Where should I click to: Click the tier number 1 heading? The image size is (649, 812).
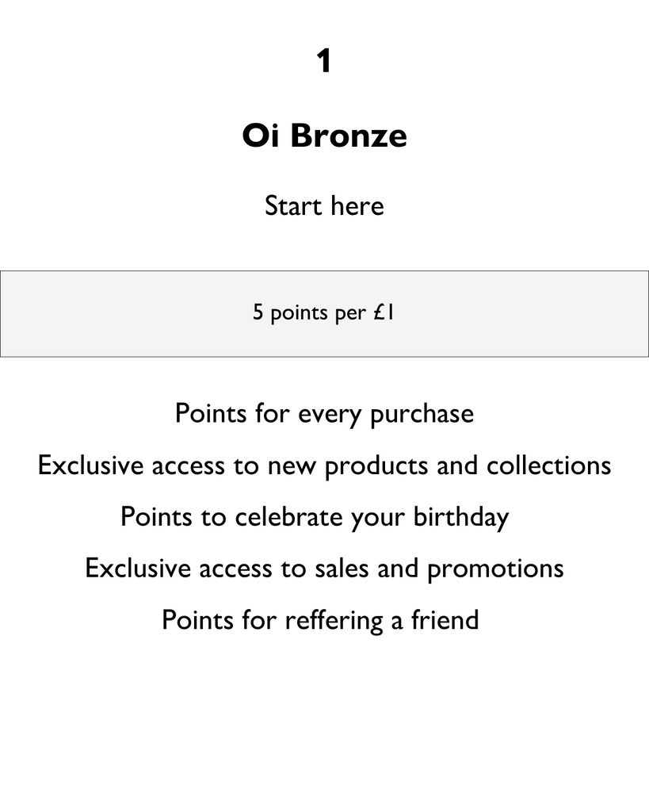[x=324, y=60]
